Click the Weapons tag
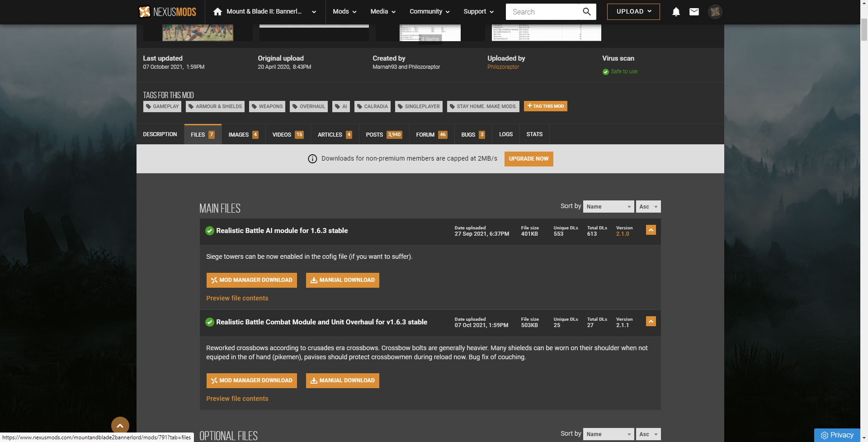 267,106
